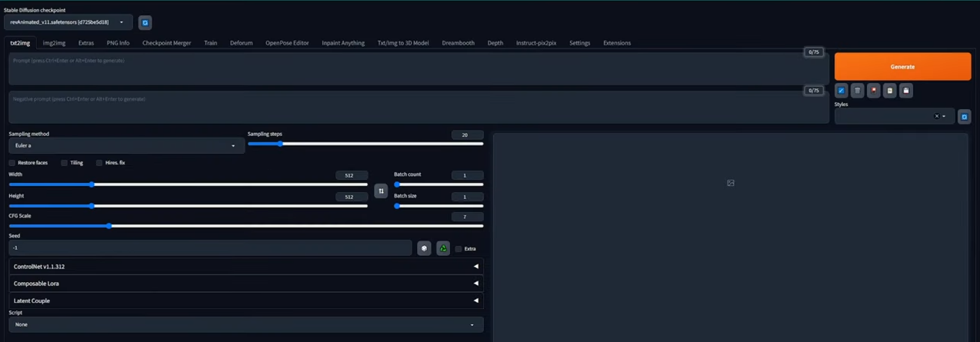Click into the Negative prompt text box
Screen dimensions: 980x342
[415, 108]
